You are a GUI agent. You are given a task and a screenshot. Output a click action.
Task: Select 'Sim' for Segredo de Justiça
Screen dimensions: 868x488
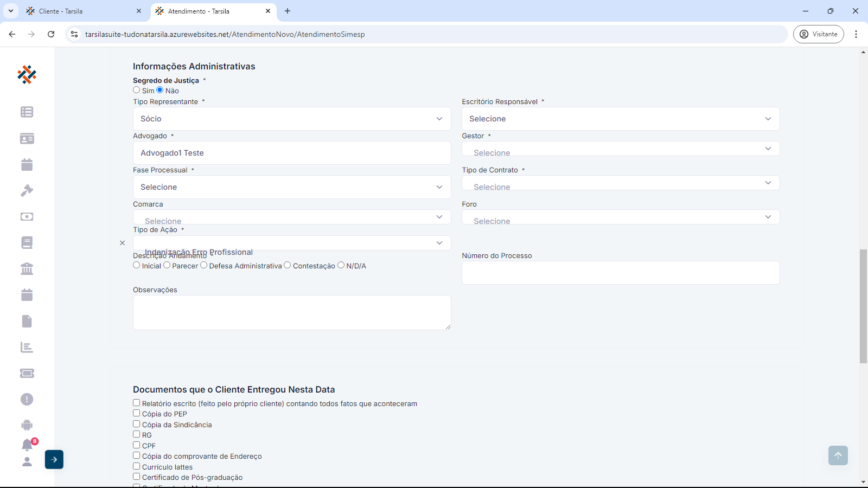click(x=137, y=90)
